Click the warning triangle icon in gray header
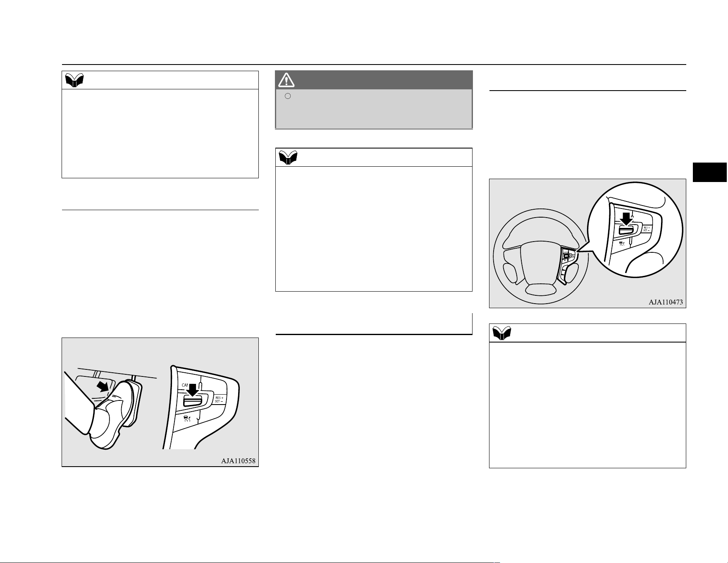Viewport: 728px width, 563px height. [286, 80]
